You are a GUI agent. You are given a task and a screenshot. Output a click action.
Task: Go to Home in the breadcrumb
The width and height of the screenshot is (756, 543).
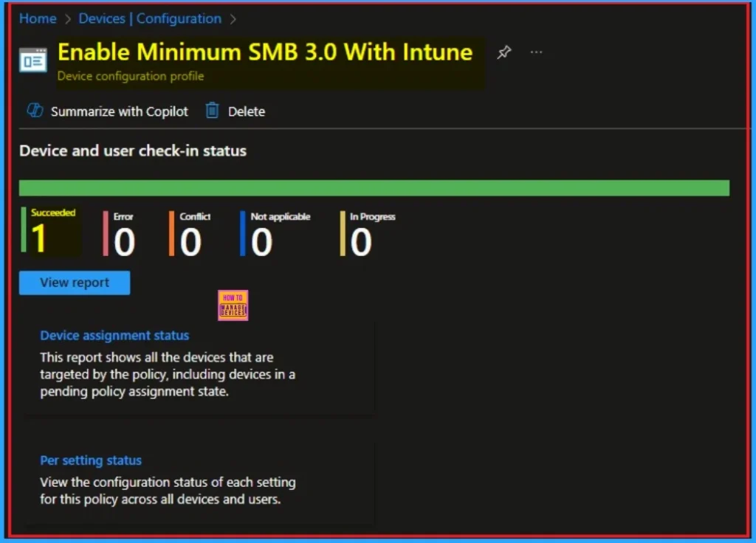tap(38, 18)
